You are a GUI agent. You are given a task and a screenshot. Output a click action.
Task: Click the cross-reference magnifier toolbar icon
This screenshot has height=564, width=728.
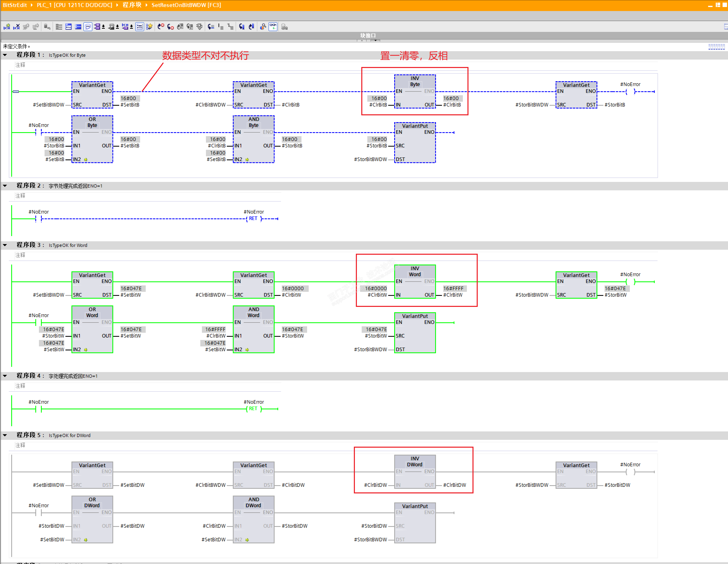tap(263, 27)
